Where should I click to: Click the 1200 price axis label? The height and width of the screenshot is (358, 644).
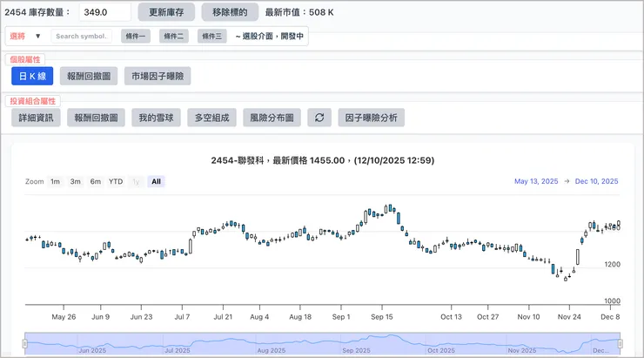click(x=613, y=264)
